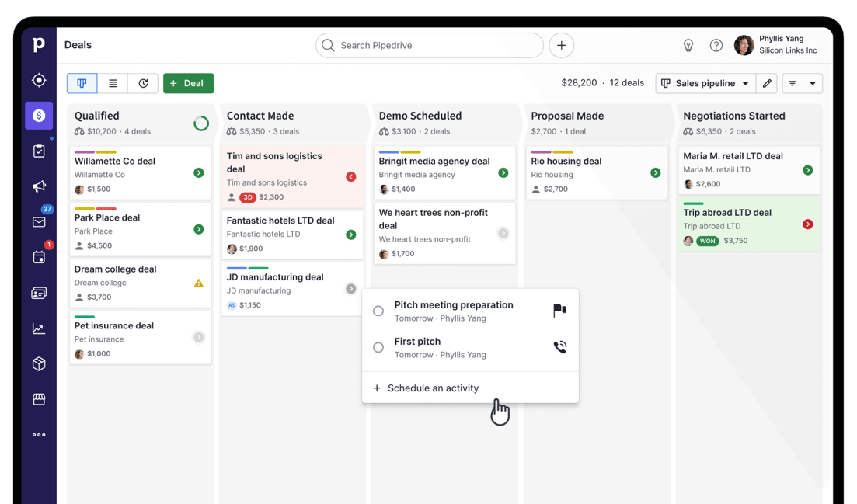Open the more options ellipsis menu

[x=39, y=435]
